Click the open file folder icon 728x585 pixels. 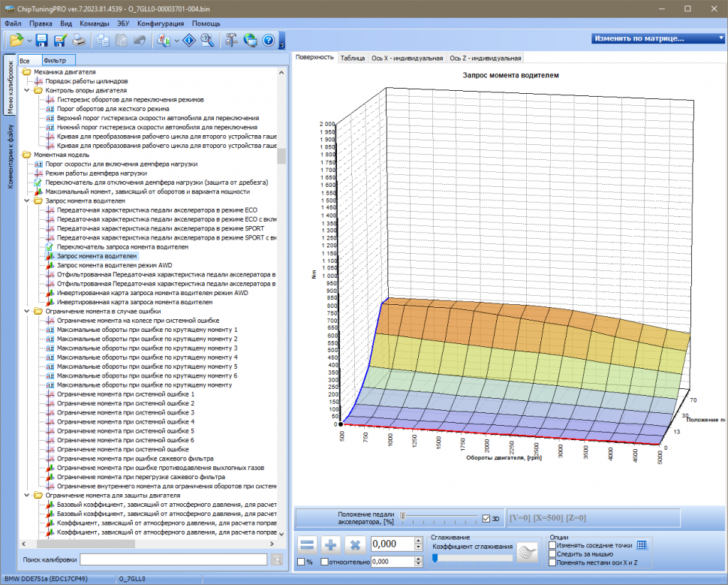[16, 40]
